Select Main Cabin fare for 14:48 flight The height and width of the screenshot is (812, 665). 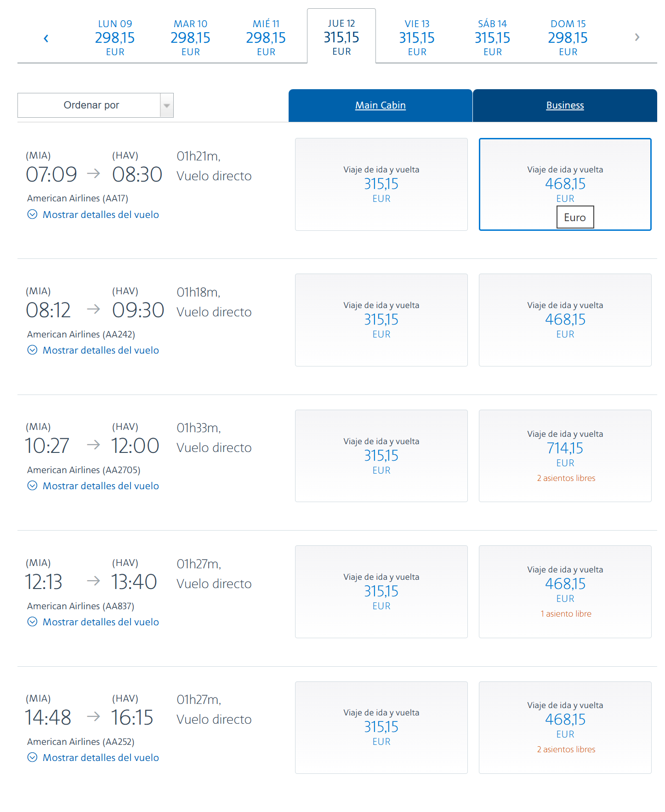click(x=381, y=727)
